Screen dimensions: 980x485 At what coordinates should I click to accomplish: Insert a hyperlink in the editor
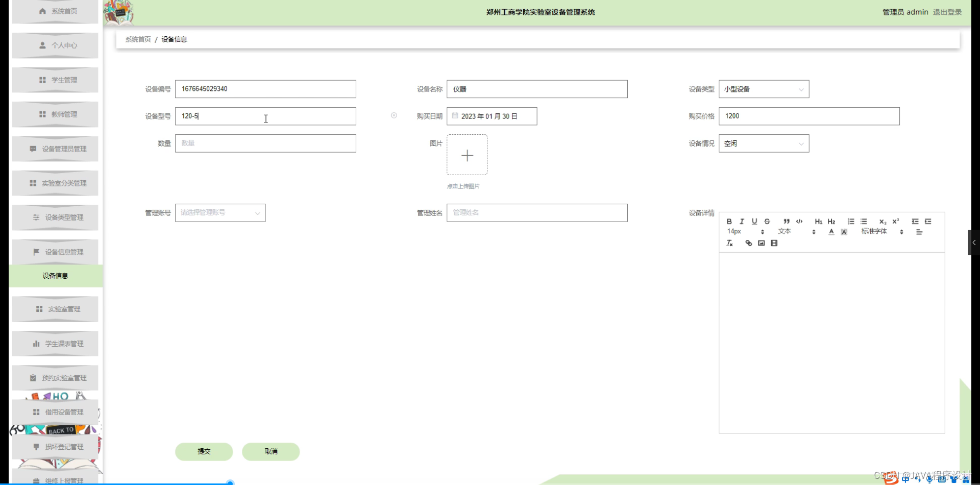pyautogui.click(x=748, y=243)
